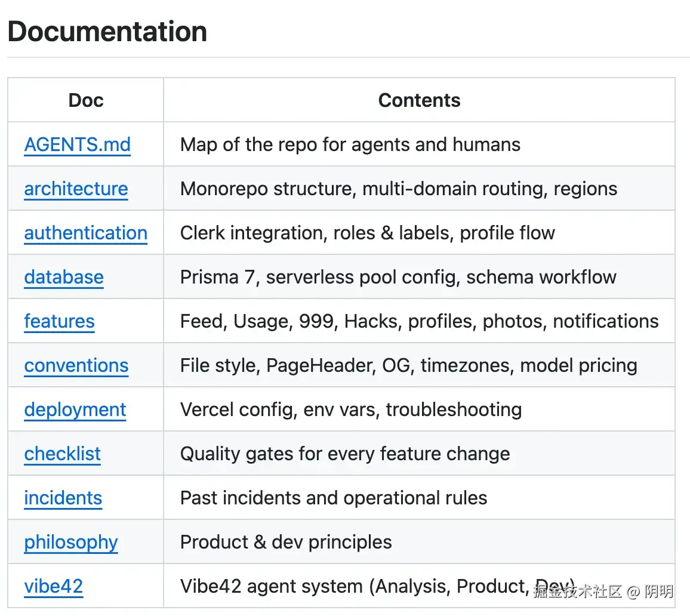Viewport: 690px width, 616px height.
Task: Click the 'Product & dev principles' cell
Action: pyautogui.click(x=285, y=542)
